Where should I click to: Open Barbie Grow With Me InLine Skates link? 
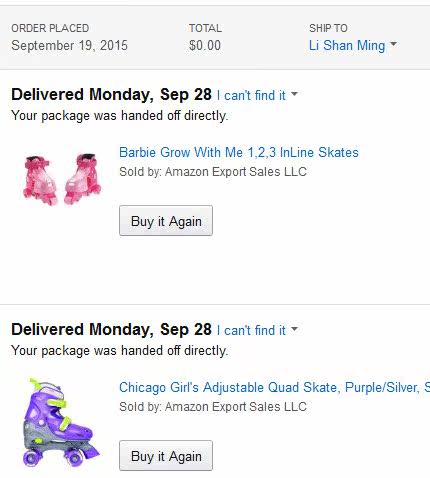coord(239,152)
